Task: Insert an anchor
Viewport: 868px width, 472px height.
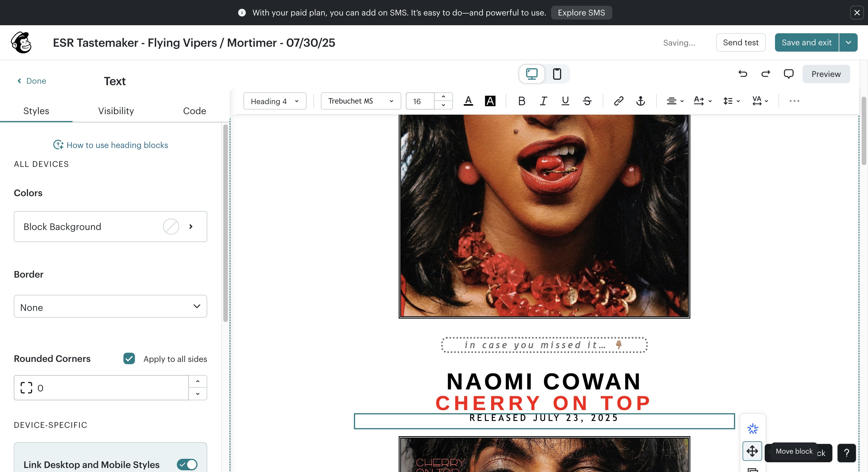Action: tap(641, 101)
